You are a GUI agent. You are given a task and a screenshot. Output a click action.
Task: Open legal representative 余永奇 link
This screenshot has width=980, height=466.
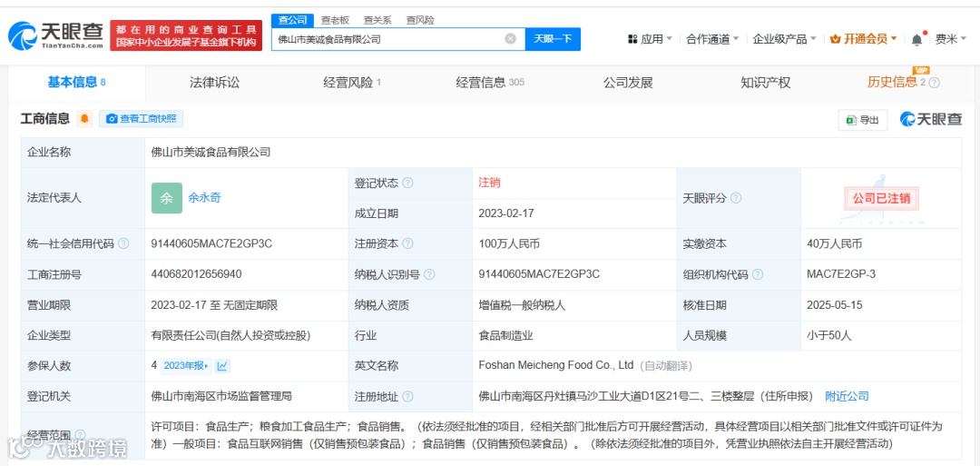click(x=204, y=198)
